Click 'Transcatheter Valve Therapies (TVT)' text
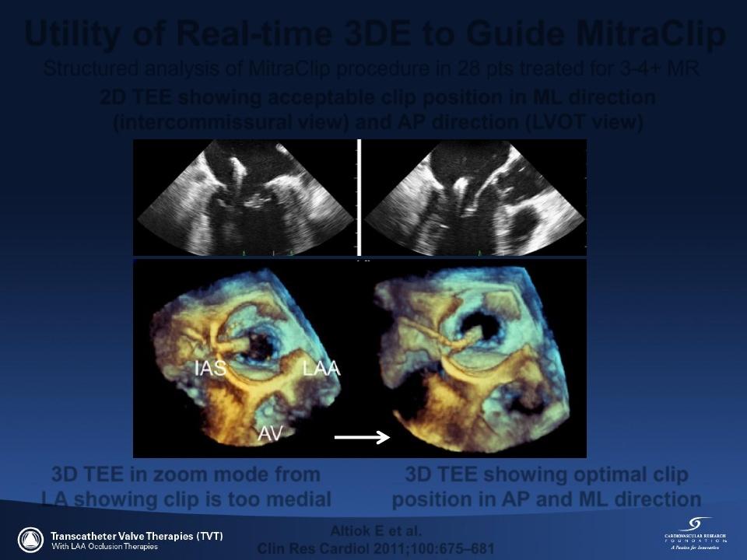This screenshot has height=560, width=747. [x=137, y=536]
